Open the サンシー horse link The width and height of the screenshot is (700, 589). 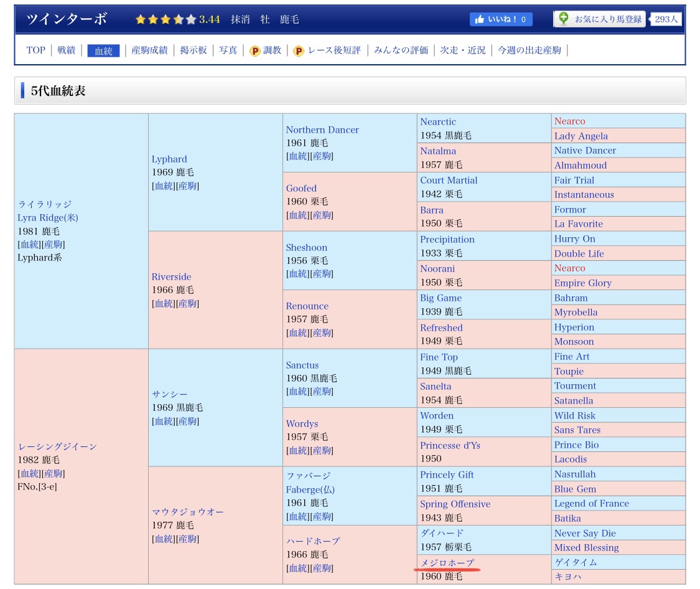pos(170,394)
